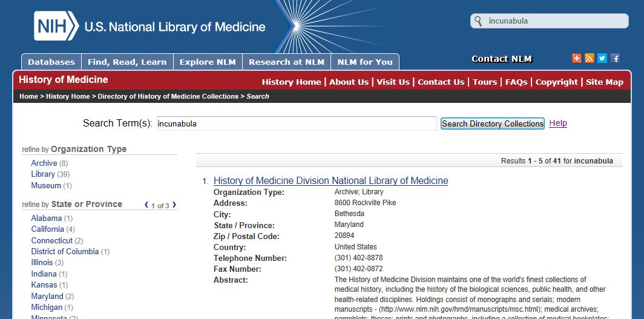Image resolution: width=644 pixels, height=319 pixels.
Task: Refine by Library organization type
Action: tap(43, 174)
